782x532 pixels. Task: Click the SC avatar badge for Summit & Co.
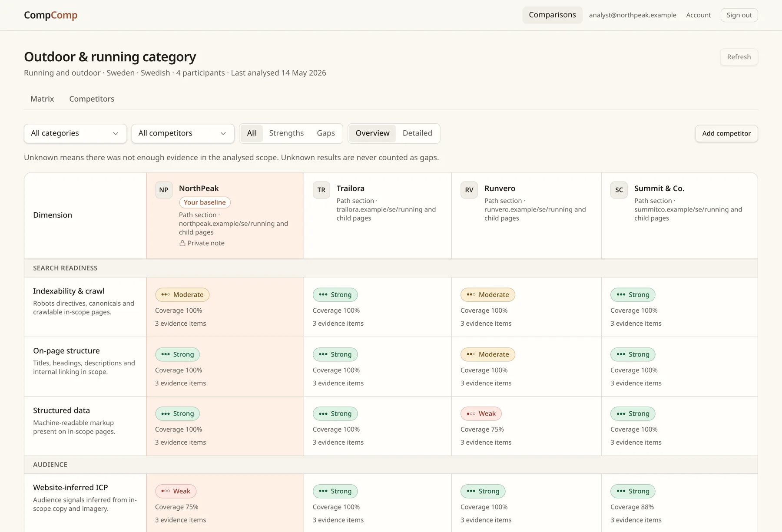coord(619,190)
